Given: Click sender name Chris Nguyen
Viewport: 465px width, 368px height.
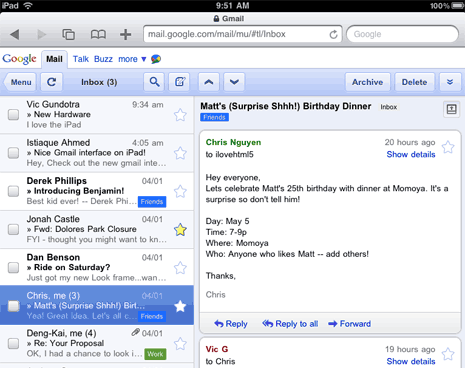Looking at the screenshot, I should point(233,142).
